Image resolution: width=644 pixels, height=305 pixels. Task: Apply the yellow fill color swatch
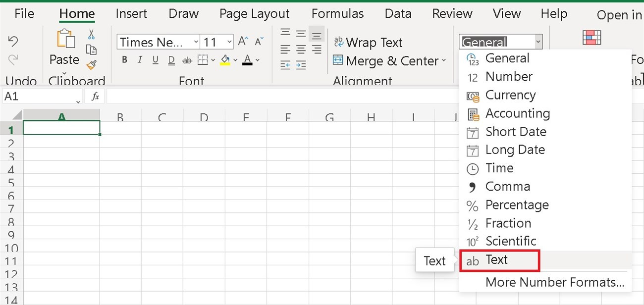pyautogui.click(x=225, y=60)
